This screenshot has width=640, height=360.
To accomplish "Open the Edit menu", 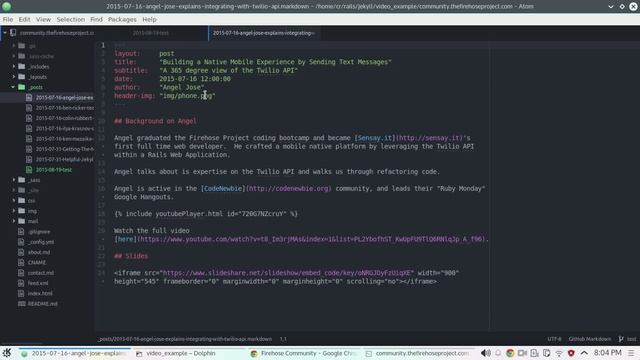I will [24, 19].
